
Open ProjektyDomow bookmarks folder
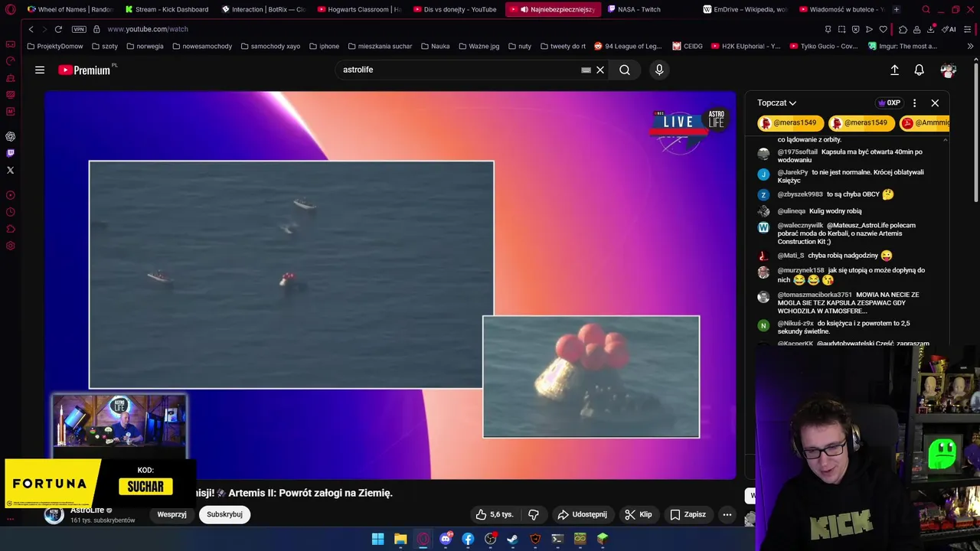54,46
